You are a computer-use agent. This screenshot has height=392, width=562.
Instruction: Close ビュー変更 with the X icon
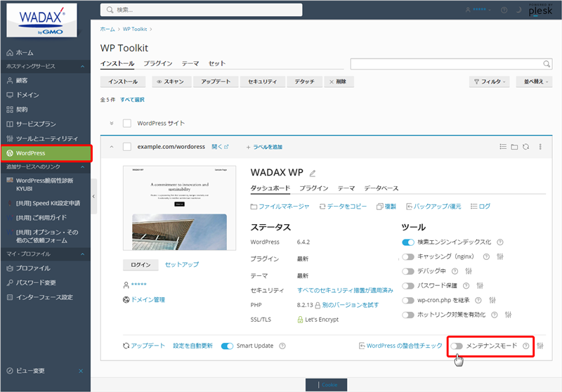[81, 371]
